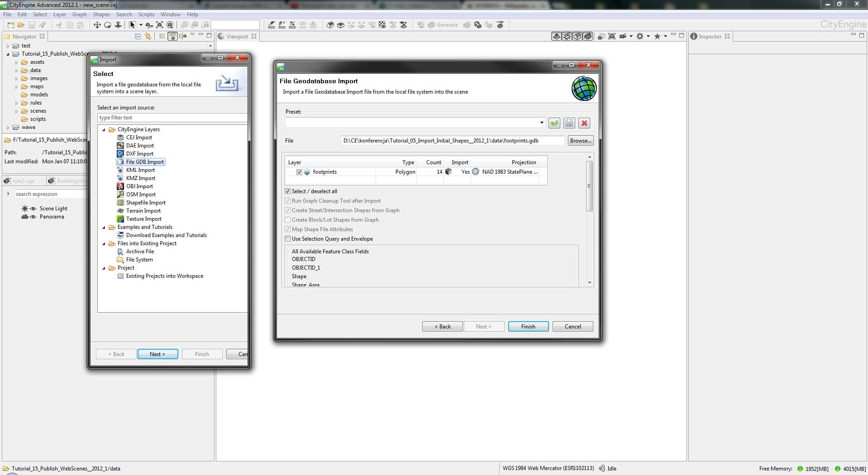Click Link with Editor icon in Navigator
The width and height of the screenshot is (868, 475).
[148, 37]
